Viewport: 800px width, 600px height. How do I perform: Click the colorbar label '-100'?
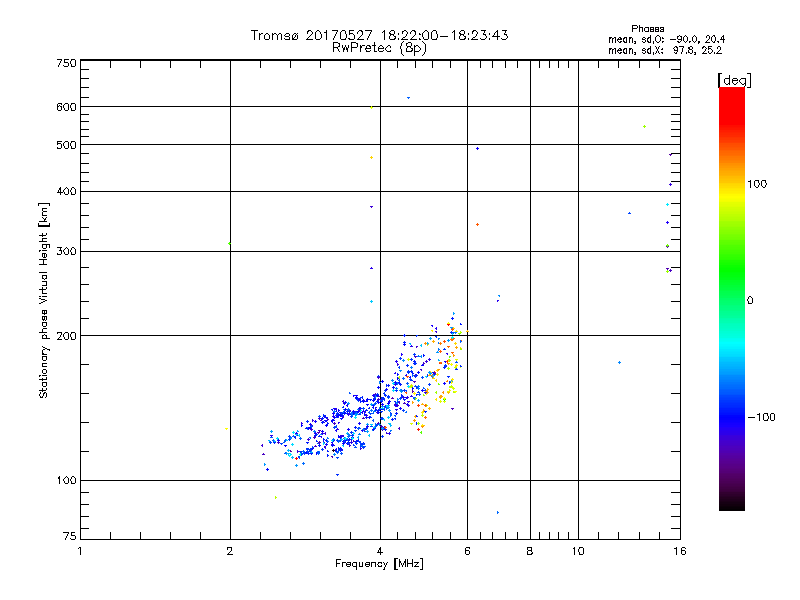tap(761, 417)
